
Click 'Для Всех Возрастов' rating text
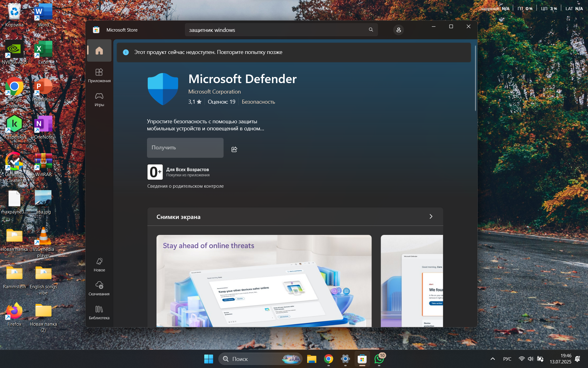click(187, 170)
